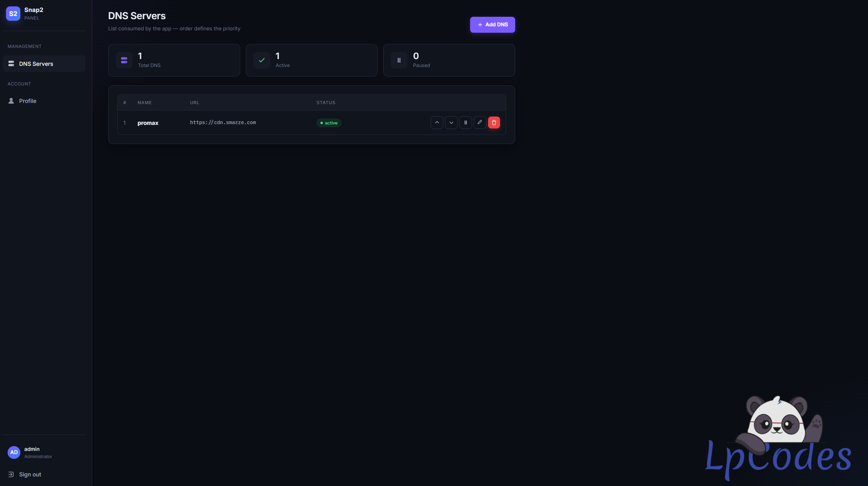Pause the promax DNS server
This screenshot has height=486, width=868.
pyautogui.click(x=466, y=122)
